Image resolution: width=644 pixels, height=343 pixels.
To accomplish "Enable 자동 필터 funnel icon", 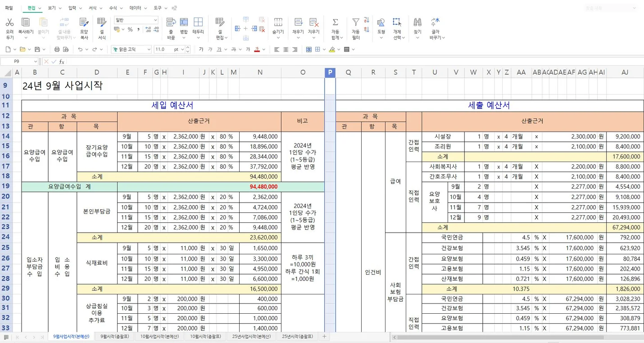I will (356, 22).
